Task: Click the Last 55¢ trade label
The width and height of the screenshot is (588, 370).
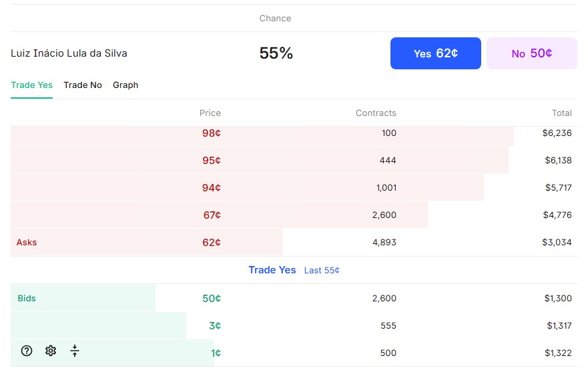Action: [x=322, y=271]
